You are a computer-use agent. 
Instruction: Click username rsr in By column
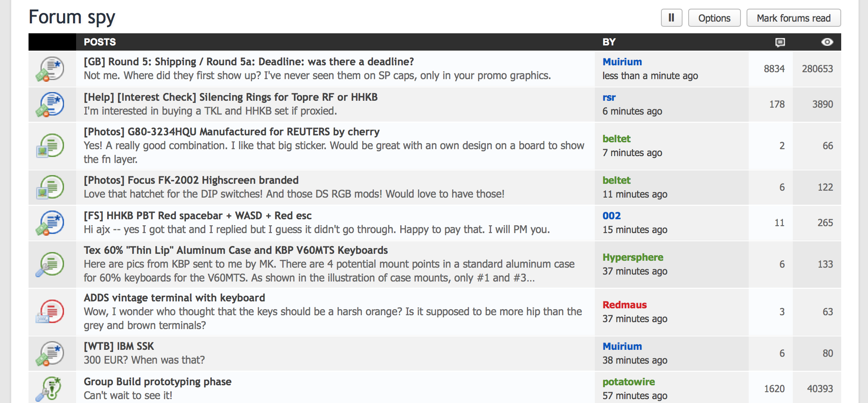pos(609,97)
